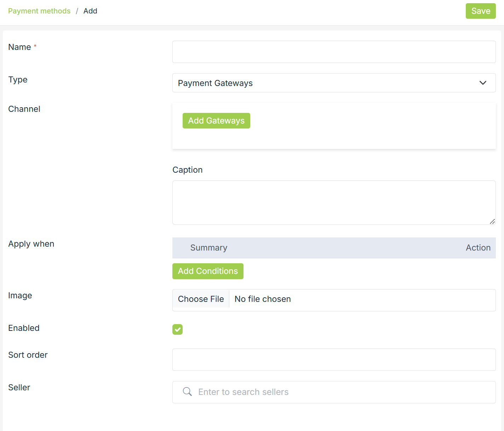Click the magnifier icon in Seller search
504x431 pixels.
point(187,392)
